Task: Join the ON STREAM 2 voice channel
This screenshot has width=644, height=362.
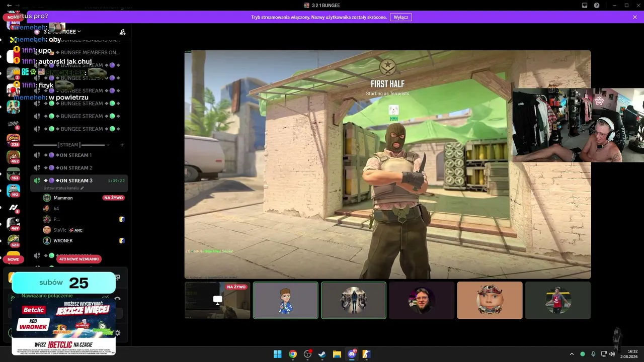Action: pyautogui.click(x=78, y=167)
